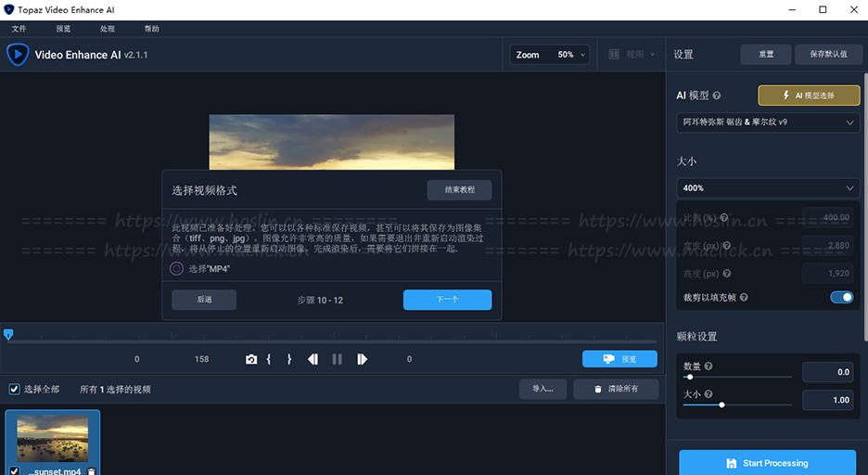
Task: Open help for AI 模型
Action: (717, 96)
